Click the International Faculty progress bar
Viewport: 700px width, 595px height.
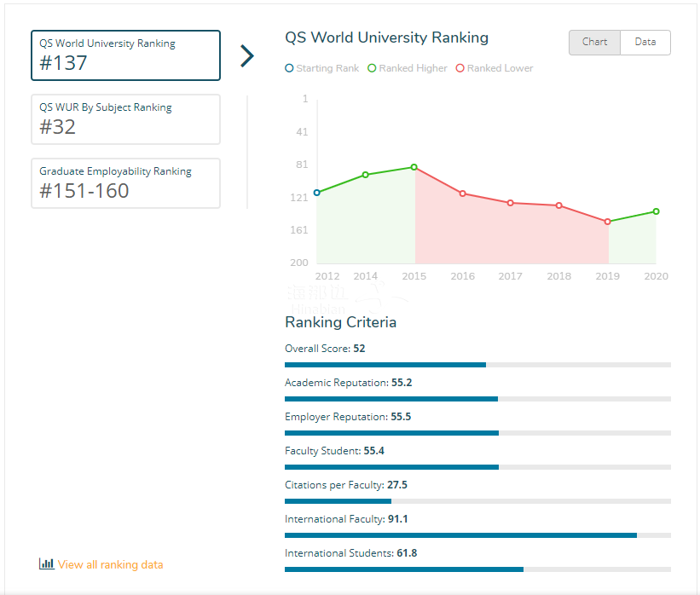[477, 535]
